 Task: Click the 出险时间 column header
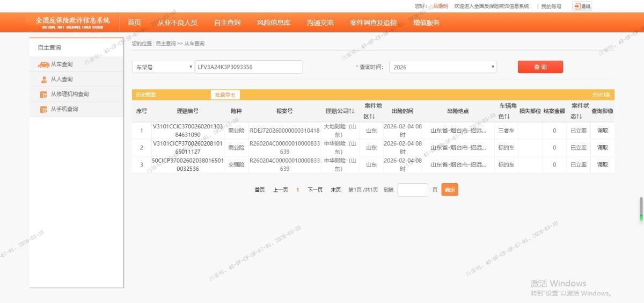click(x=402, y=111)
